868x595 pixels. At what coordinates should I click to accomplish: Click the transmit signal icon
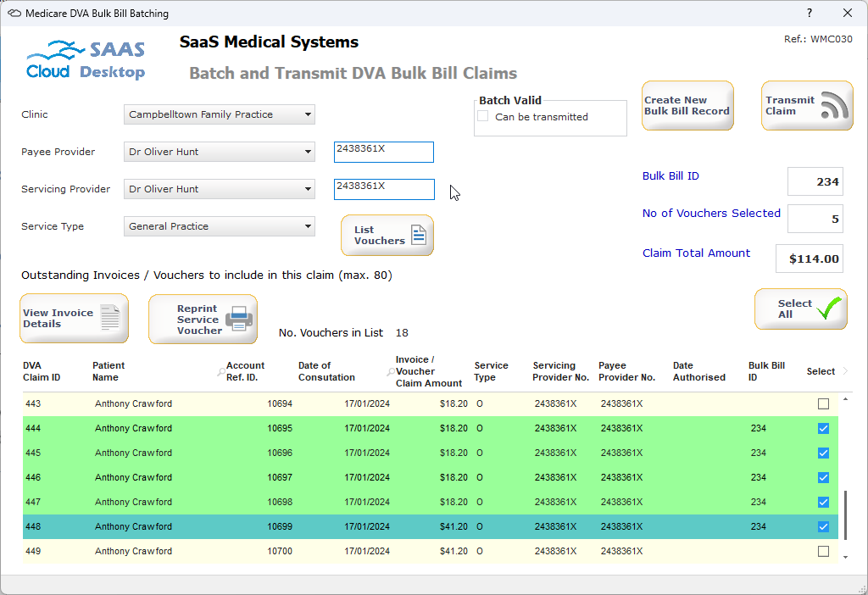834,105
